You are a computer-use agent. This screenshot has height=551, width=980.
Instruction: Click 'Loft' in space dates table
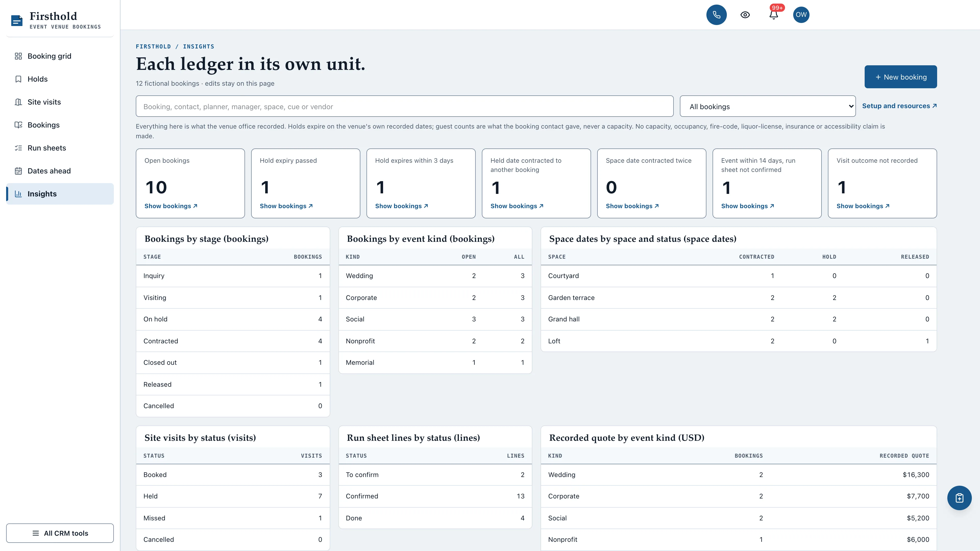pyautogui.click(x=554, y=341)
